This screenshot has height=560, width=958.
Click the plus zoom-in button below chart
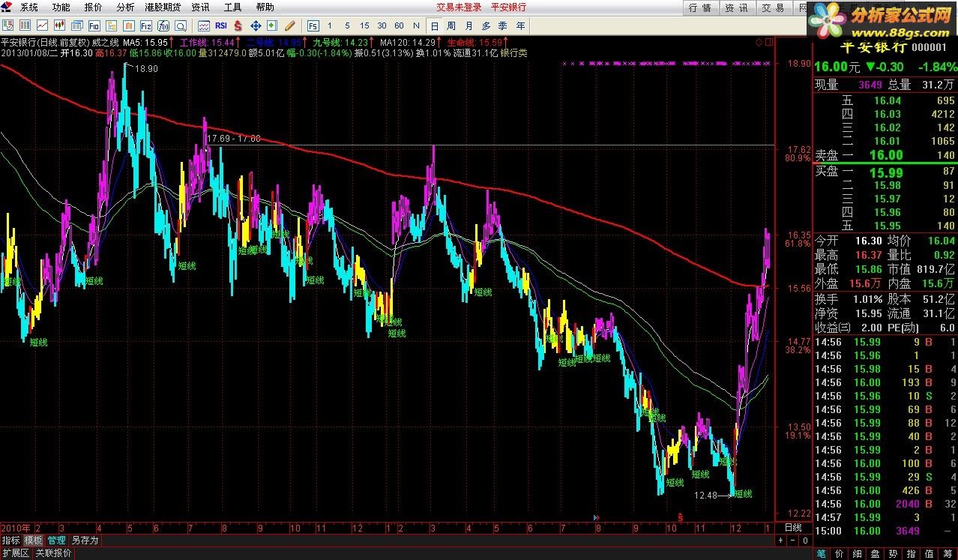point(780,540)
